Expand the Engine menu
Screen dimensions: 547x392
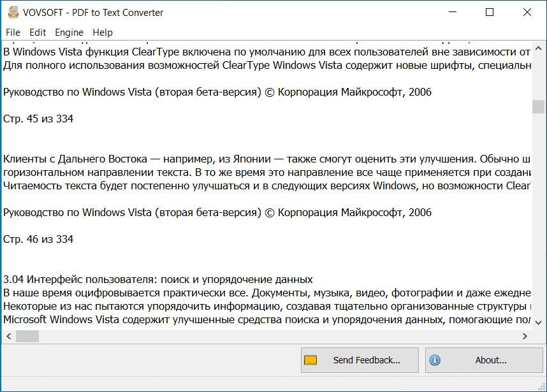(69, 32)
